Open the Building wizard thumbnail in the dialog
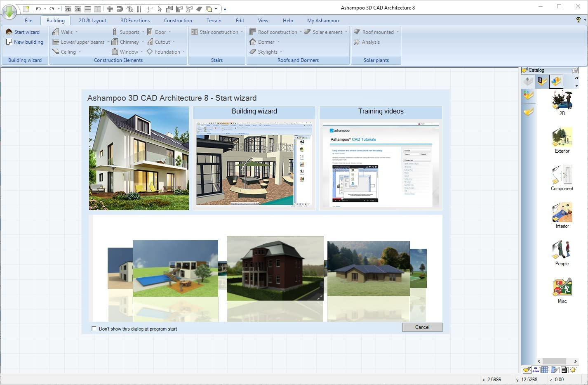 (x=254, y=158)
